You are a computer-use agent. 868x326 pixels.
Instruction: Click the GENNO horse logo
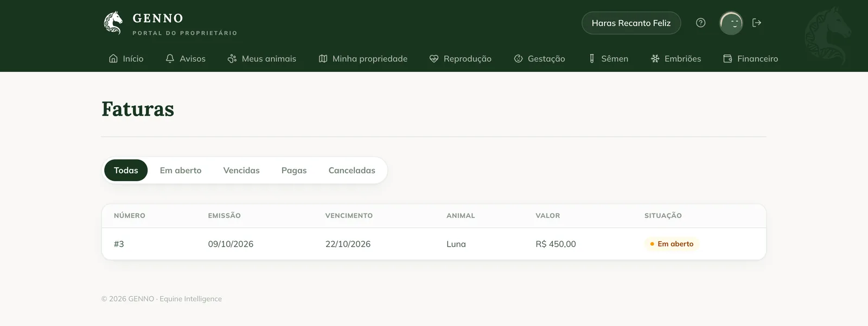click(x=113, y=23)
